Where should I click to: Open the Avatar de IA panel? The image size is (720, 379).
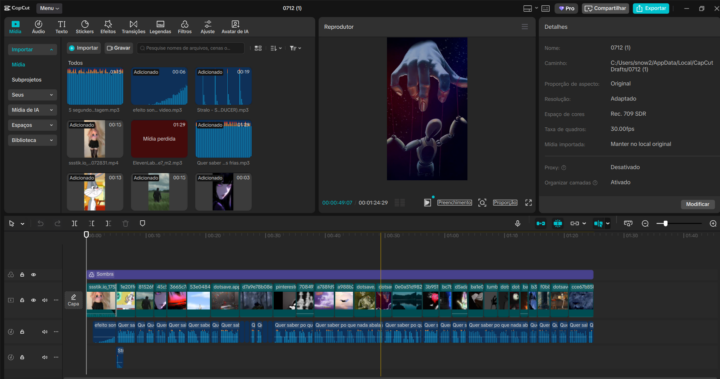pos(235,27)
